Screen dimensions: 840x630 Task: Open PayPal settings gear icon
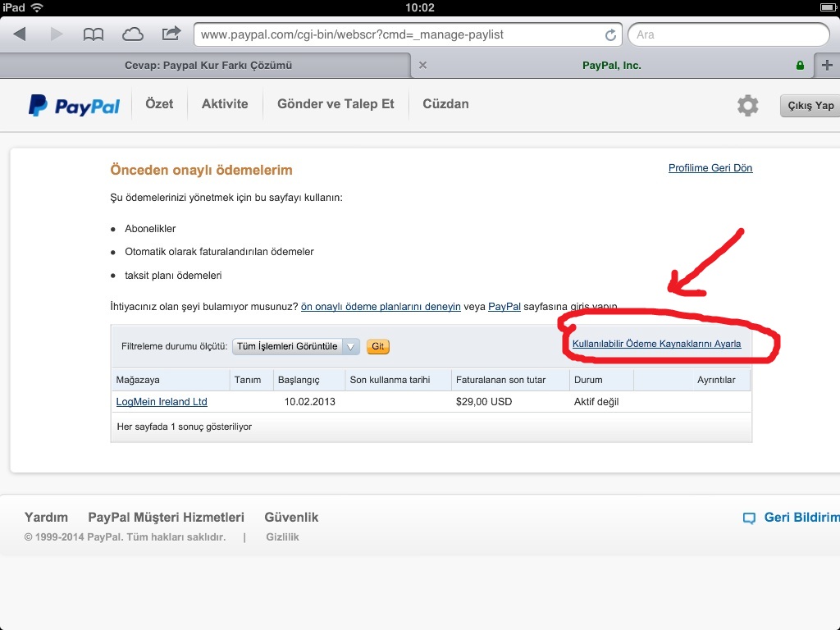pos(747,105)
